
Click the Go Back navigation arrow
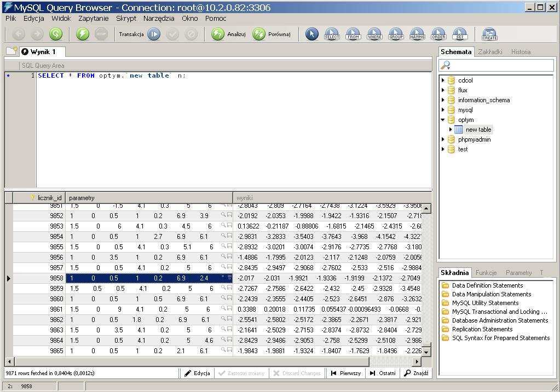tap(19, 34)
